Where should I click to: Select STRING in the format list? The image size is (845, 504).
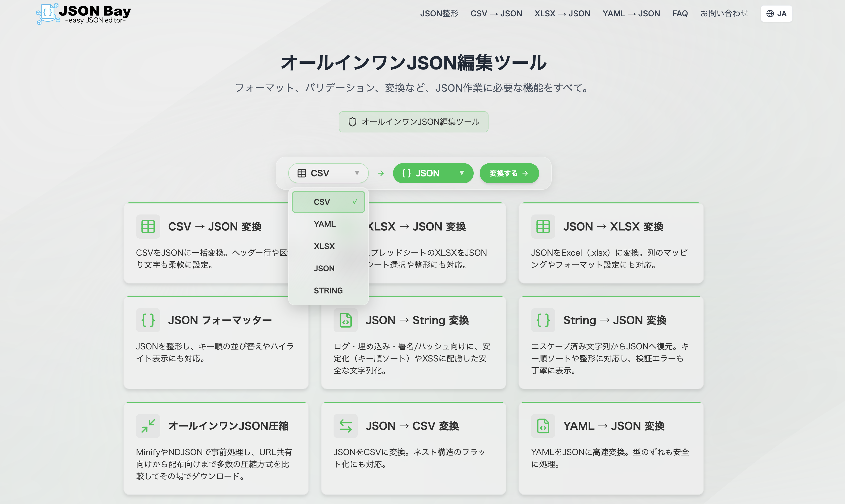pos(328,290)
